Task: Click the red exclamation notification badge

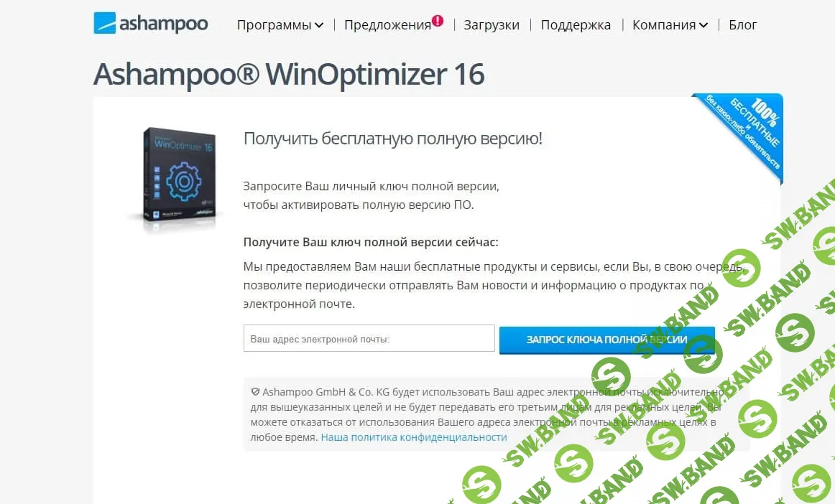Action: coord(438,21)
